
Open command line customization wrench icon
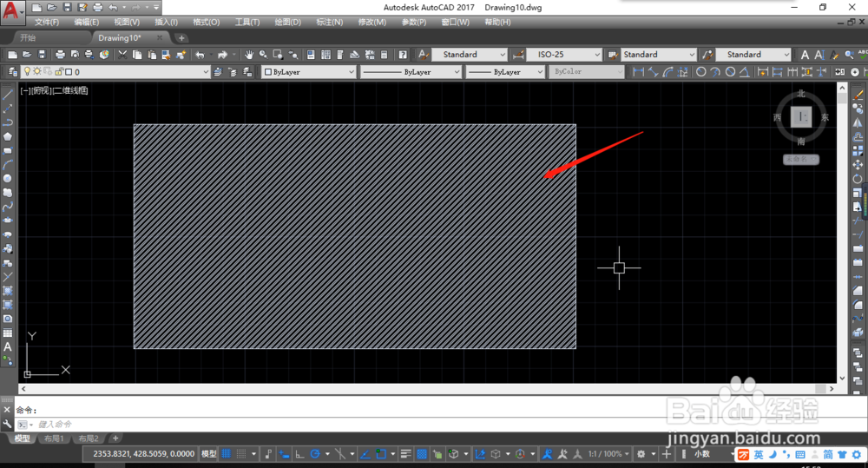click(7, 425)
